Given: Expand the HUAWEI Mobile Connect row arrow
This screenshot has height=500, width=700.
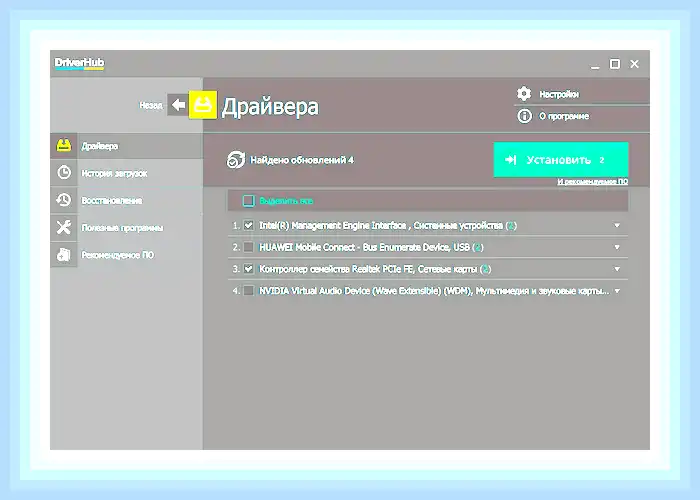Looking at the screenshot, I should pos(617,247).
